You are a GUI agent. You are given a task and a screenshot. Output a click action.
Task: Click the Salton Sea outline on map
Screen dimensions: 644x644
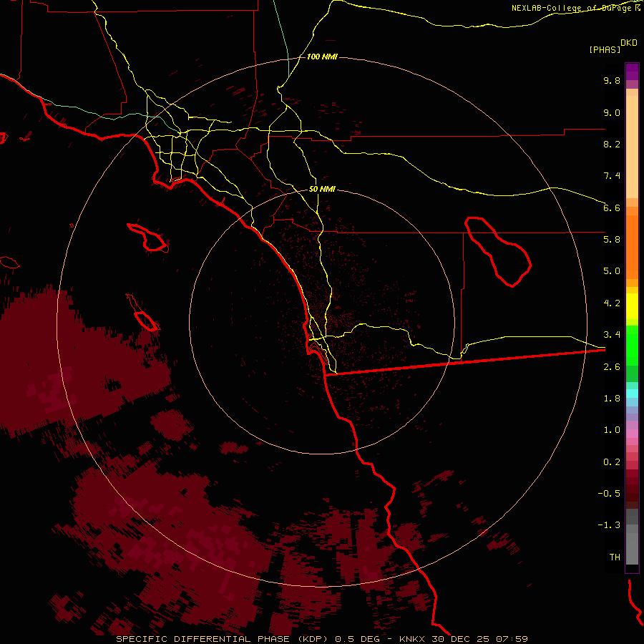[x=498, y=252]
